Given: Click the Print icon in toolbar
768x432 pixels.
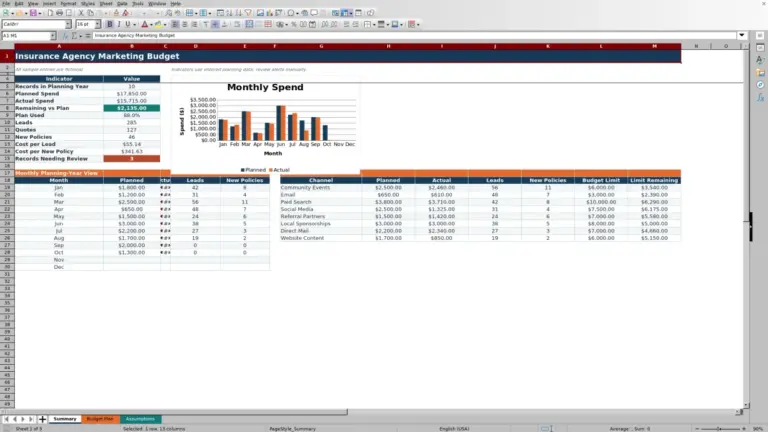Looking at the screenshot, I should coord(59,13).
